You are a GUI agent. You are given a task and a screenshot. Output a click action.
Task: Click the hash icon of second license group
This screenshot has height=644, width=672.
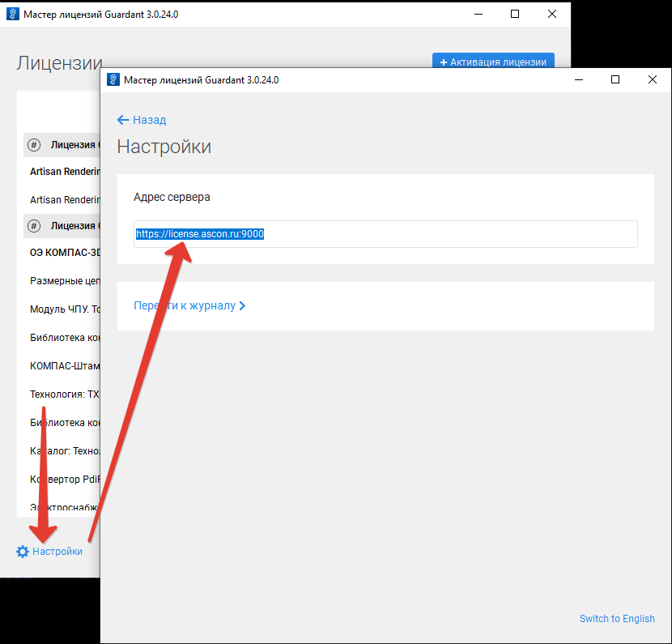click(34, 225)
